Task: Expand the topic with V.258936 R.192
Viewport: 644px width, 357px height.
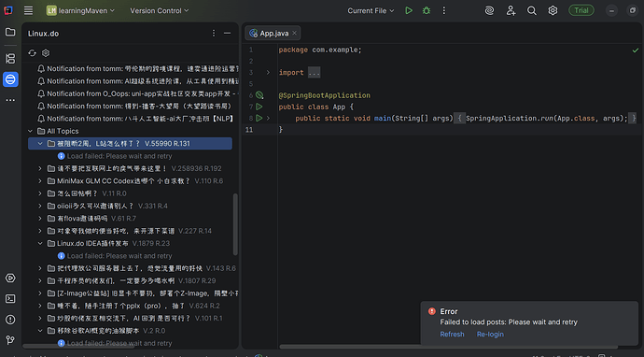Action: point(40,168)
